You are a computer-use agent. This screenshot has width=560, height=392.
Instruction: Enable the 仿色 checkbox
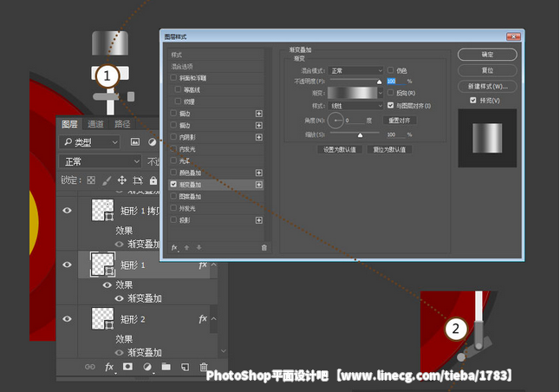[391, 70]
